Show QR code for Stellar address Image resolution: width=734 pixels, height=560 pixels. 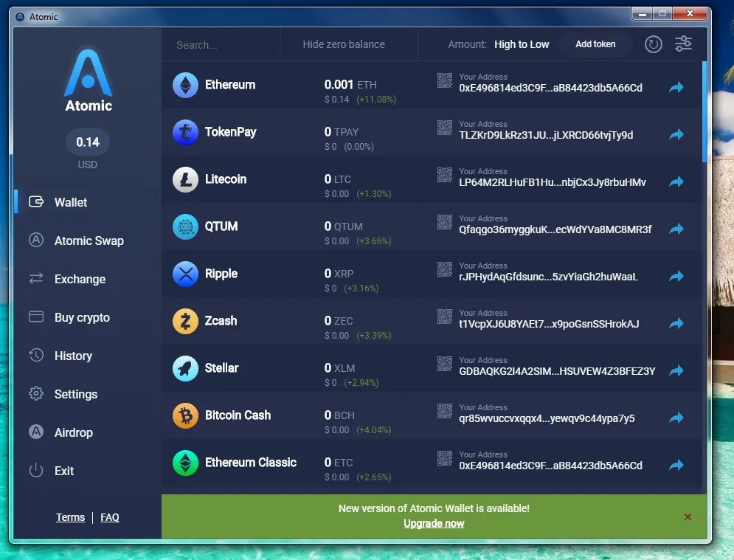coord(445,364)
